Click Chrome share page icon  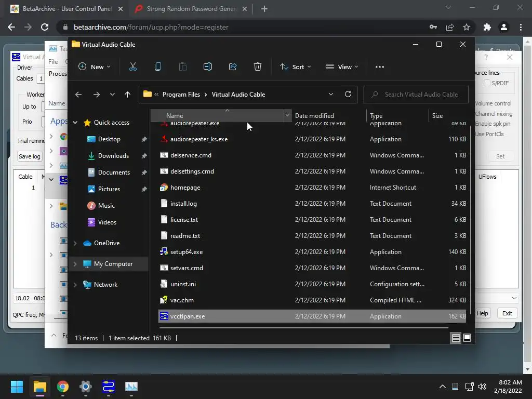[450, 27]
